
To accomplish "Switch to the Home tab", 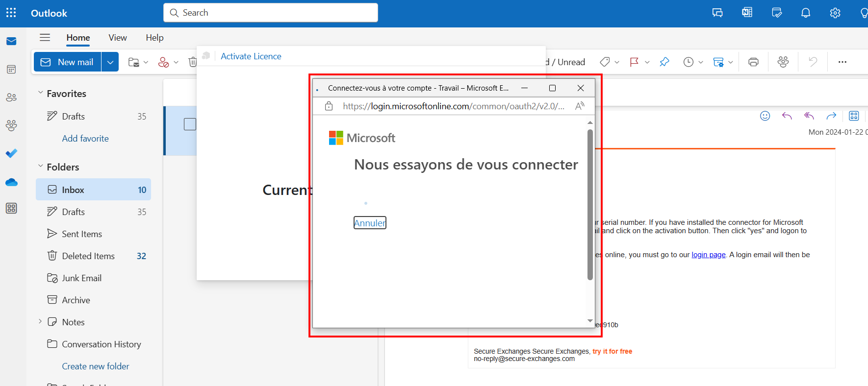I will click(x=78, y=38).
